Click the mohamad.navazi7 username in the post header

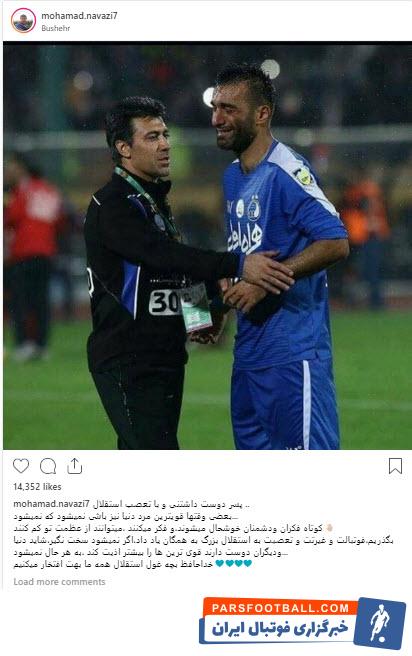click(x=79, y=16)
